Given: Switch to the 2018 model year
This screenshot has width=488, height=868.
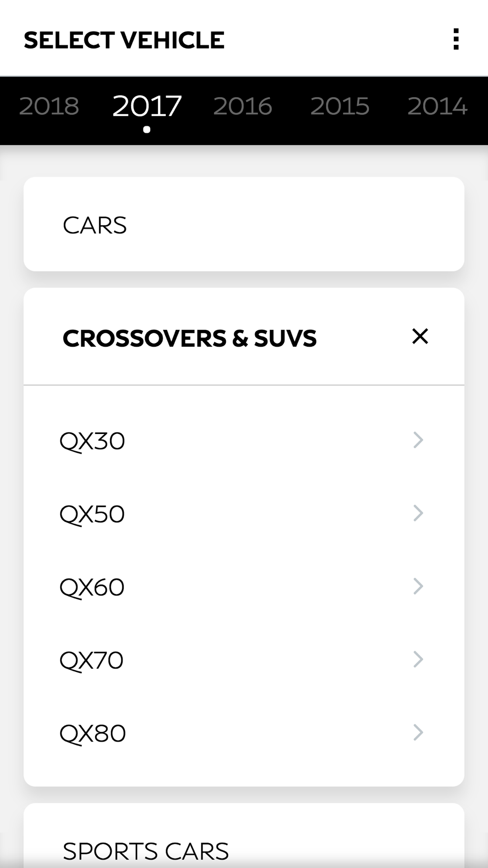Looking at the screenshot, I should [x=49, y=106].
